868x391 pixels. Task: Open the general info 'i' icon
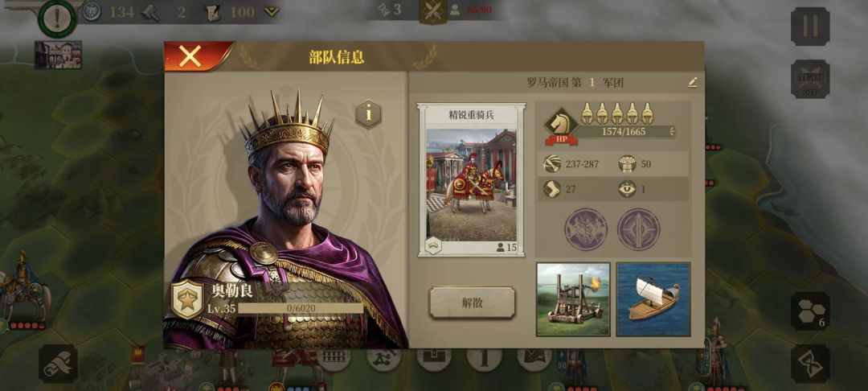pyautogui.click(x=368, y=113)
